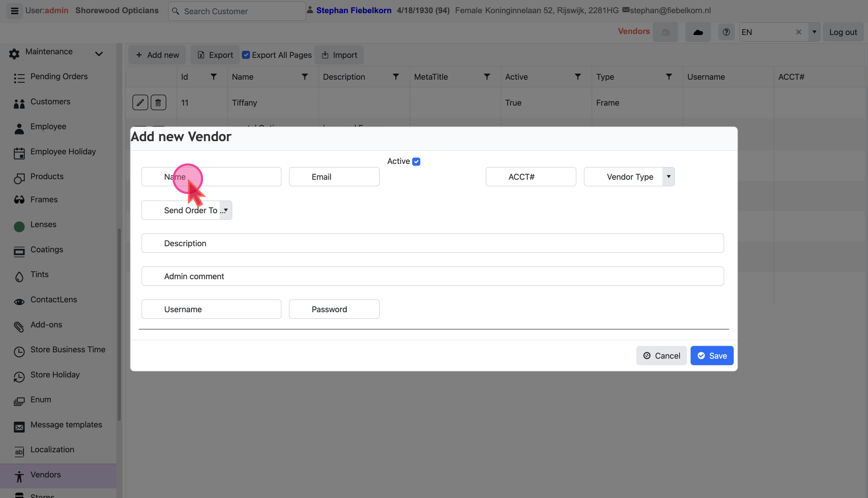
Task: Filter the Name column
Action: click(x=305, y=77)
